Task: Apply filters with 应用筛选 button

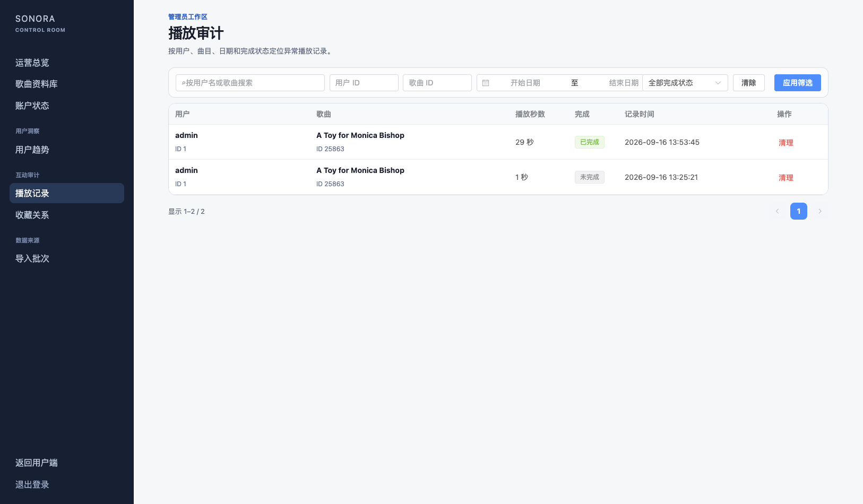Action: [x=798, y=83]
